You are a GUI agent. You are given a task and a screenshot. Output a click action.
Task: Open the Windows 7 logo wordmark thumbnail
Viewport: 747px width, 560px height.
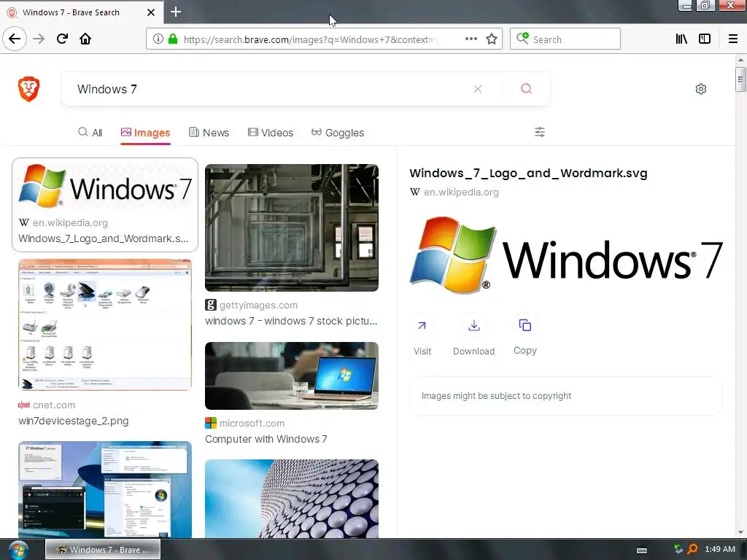pyautogui.click(x=105, y=187)
